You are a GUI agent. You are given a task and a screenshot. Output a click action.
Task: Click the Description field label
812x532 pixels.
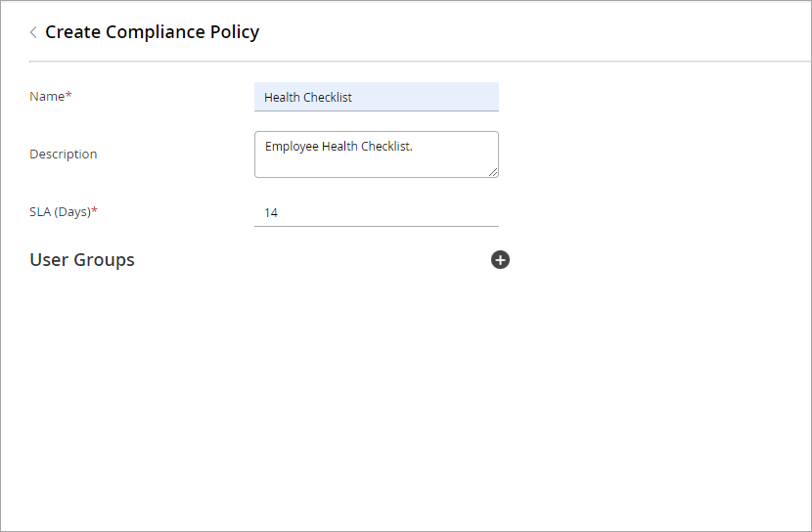point(64,155)
